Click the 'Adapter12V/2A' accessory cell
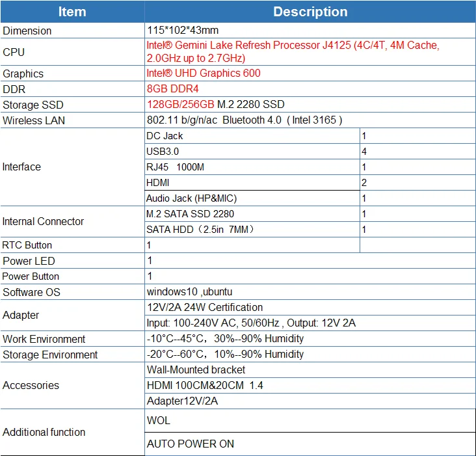The image size is (476, 456). (310, 401)
